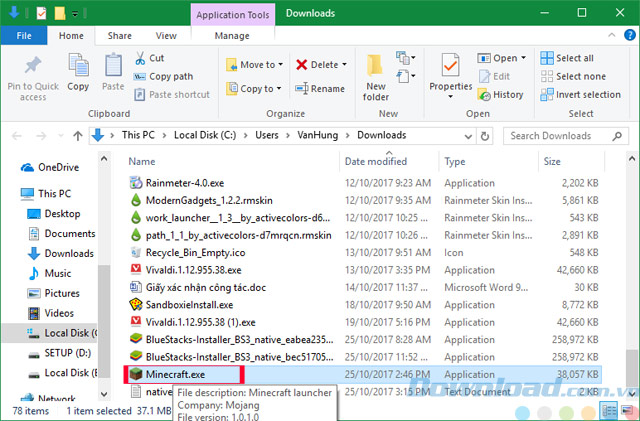Customize Quick Access Toolbar dropdown
The height and width of the screenshot is (421, 640).
click(x=75, y=13)
